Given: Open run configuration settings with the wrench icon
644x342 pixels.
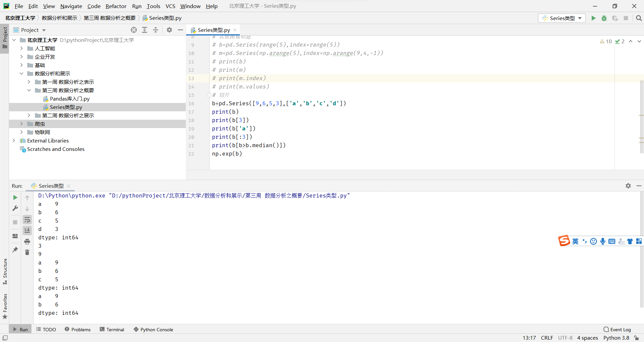Looking at the screenshot, I should point(15,208).
